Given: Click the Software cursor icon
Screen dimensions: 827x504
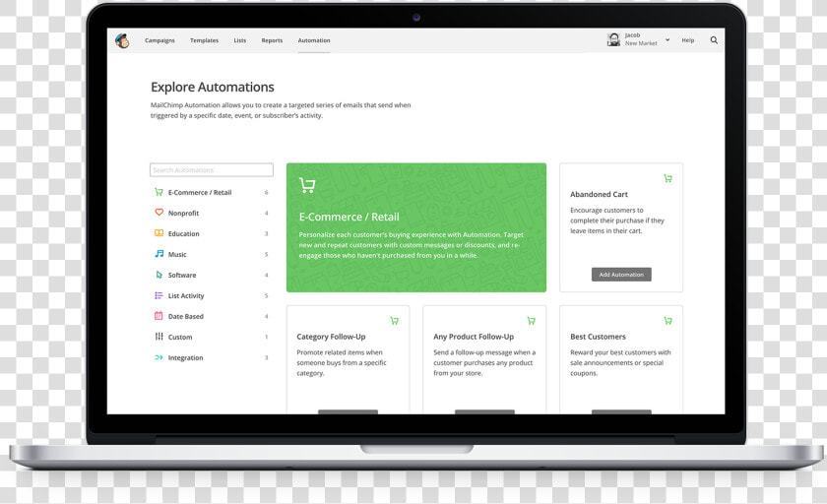Looking at the screenshot, I should tap(159, 275).
